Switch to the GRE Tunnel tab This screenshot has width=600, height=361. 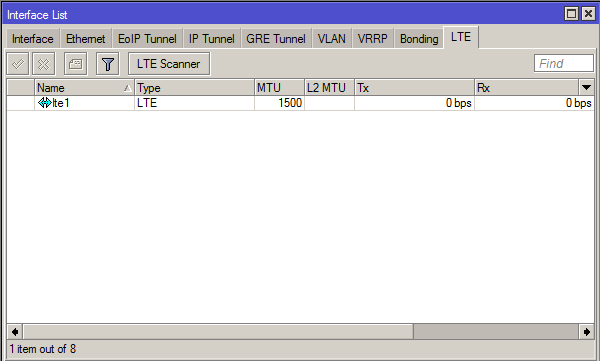click(276, 39)
